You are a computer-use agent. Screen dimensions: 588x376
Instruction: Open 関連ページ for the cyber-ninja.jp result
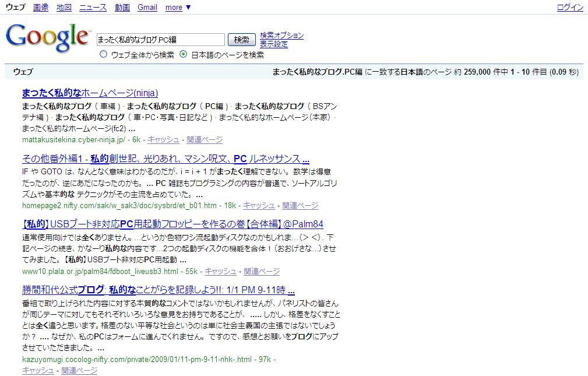tap(205, 139)
